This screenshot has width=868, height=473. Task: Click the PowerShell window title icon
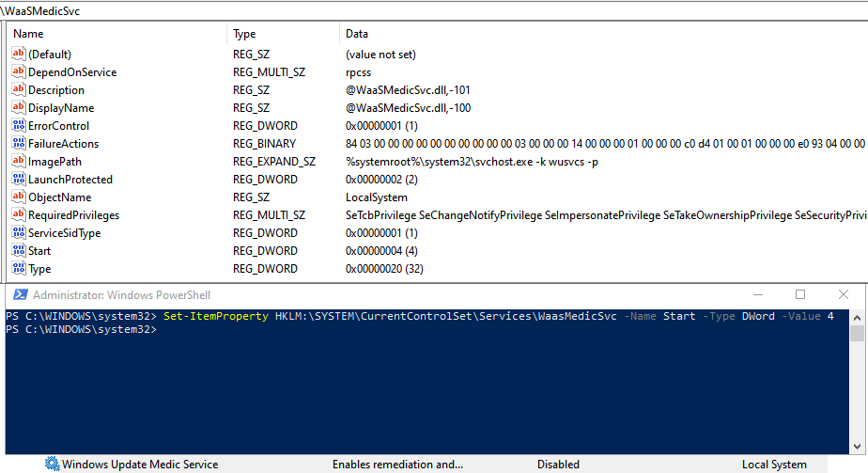(18, 294)
